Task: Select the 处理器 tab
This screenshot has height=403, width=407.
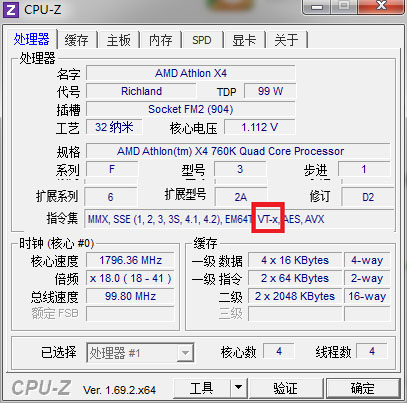Action: point(32,39)
